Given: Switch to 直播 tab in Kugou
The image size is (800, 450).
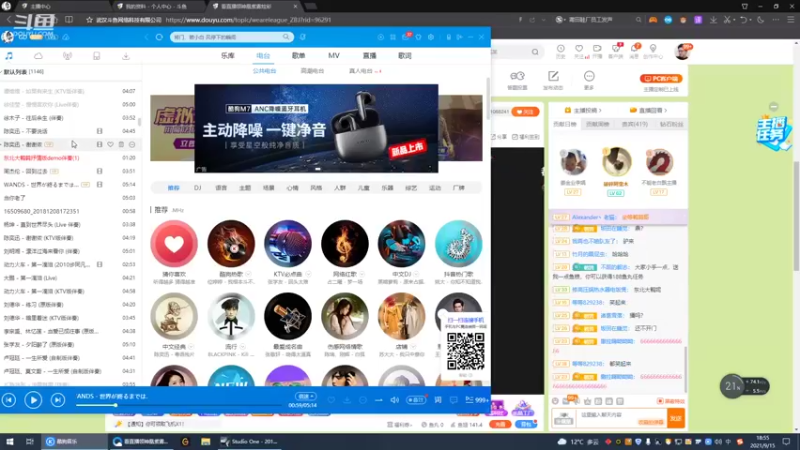Looking at the screenshot, I should click(369, 56).
